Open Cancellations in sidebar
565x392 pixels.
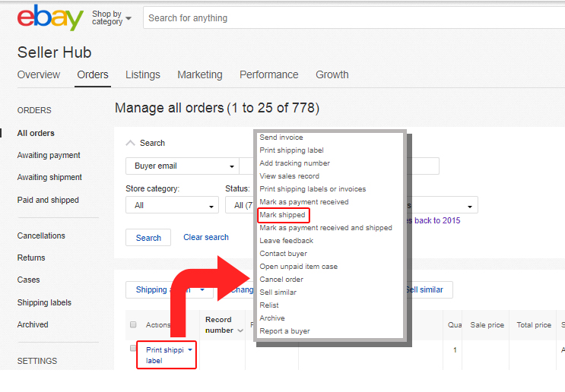pyautogui.click(x=41, y=236)
